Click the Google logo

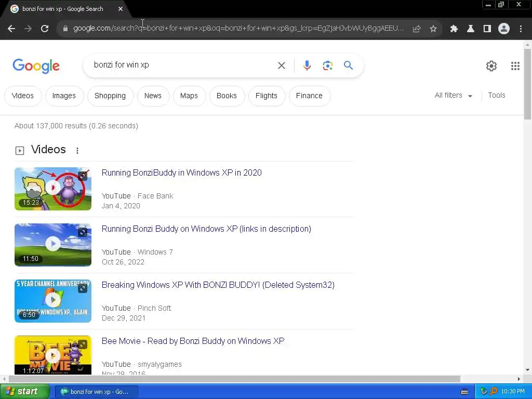[36, 66]
